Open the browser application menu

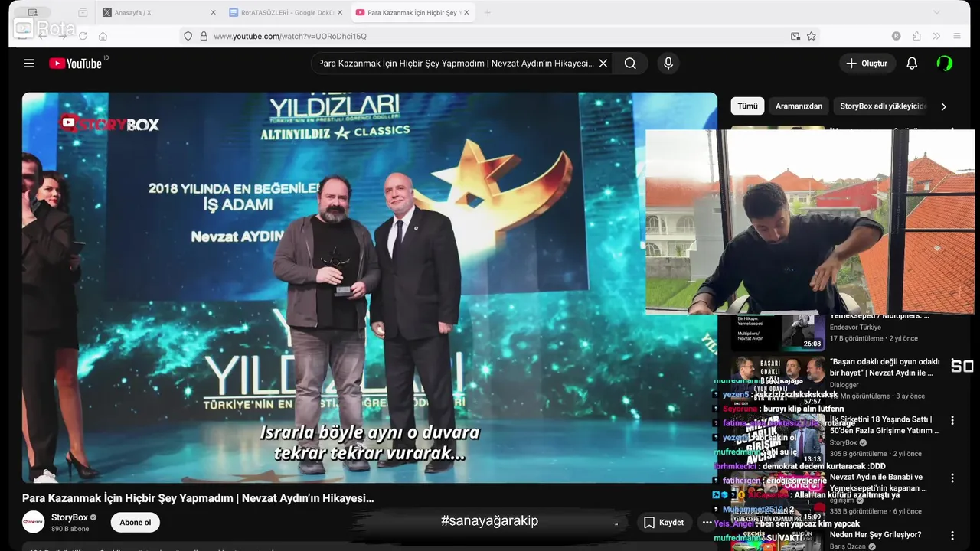[x=957, y=36]
